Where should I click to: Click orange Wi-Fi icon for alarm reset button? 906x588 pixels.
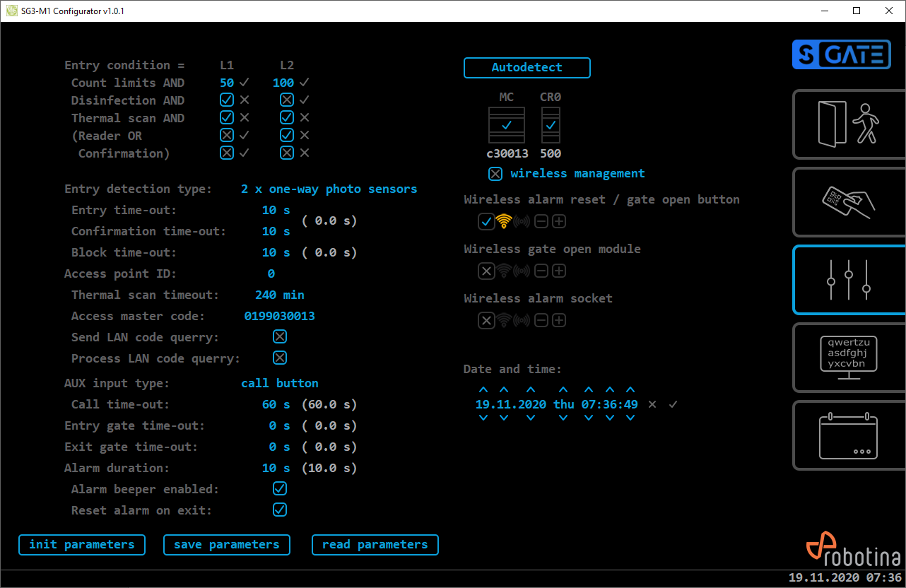coord(503,222)
